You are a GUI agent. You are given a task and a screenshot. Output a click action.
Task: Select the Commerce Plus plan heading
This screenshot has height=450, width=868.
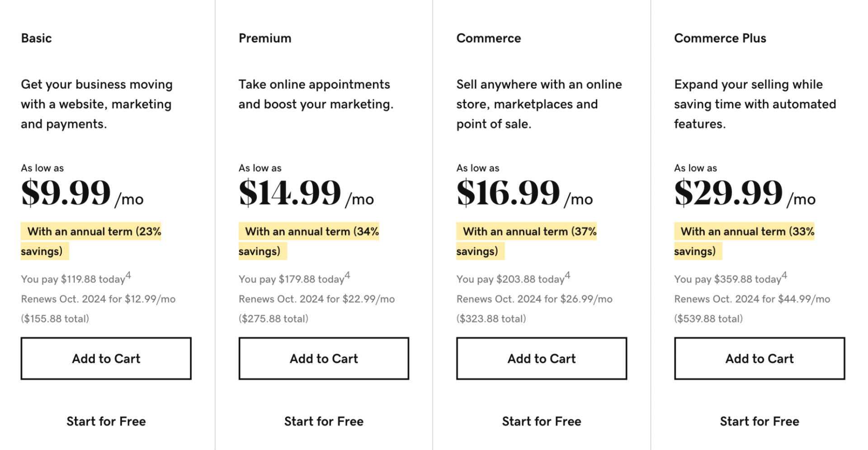tap(720, 38)
